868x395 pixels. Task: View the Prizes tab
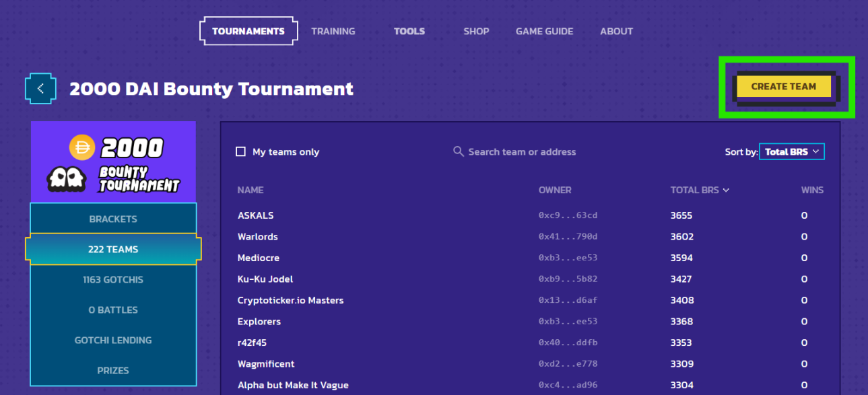point(113,370)
